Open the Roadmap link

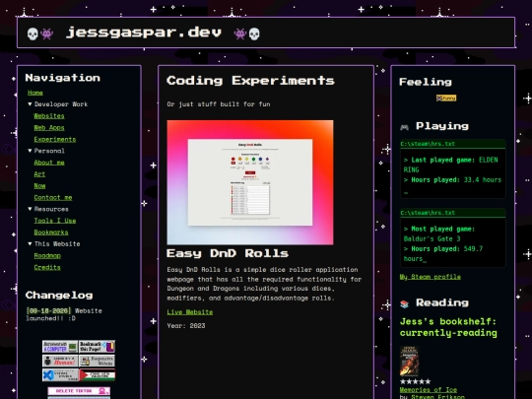point(47,256)
